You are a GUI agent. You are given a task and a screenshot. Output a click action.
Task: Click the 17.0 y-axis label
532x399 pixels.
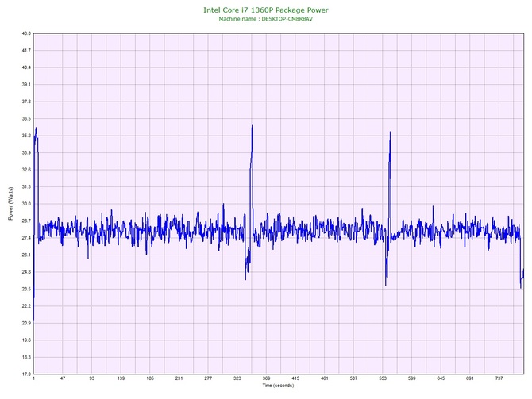pyautogui.click(x=26, y=374)
